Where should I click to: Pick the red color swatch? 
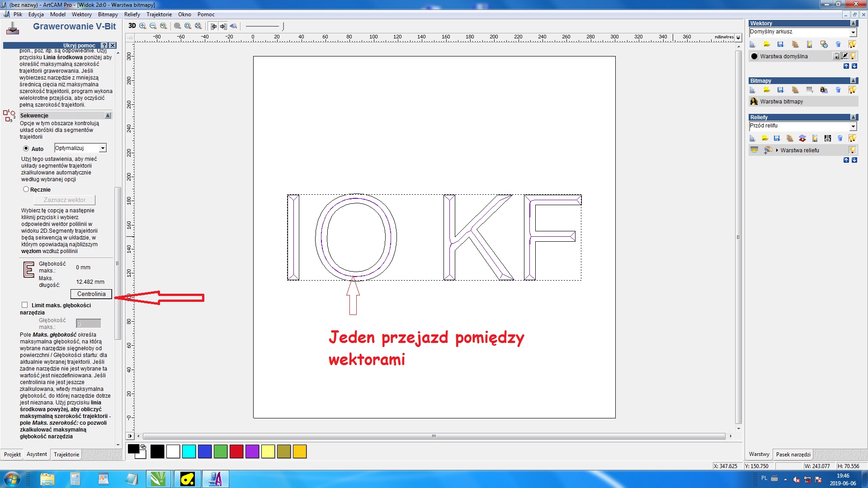coord(236,451)
